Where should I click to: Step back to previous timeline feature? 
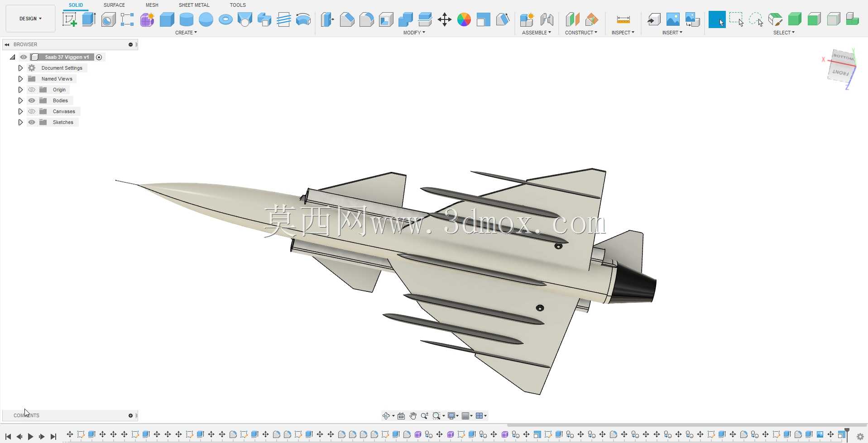click(x=19, y=437)
